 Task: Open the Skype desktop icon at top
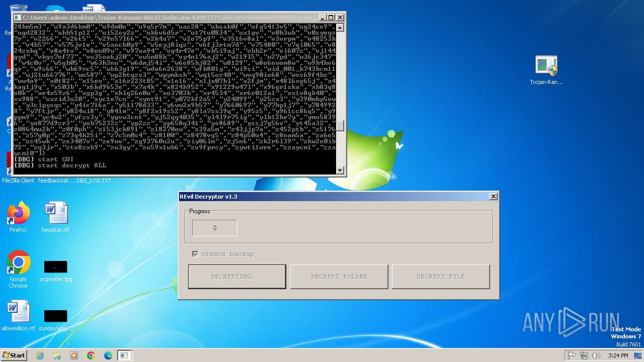pos(55,8)
